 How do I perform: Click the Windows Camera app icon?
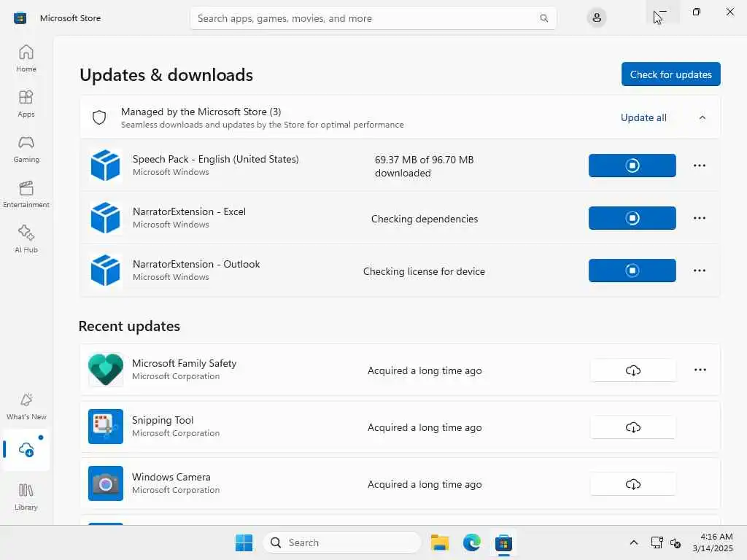pyautogui.click(x=105, y=483)
